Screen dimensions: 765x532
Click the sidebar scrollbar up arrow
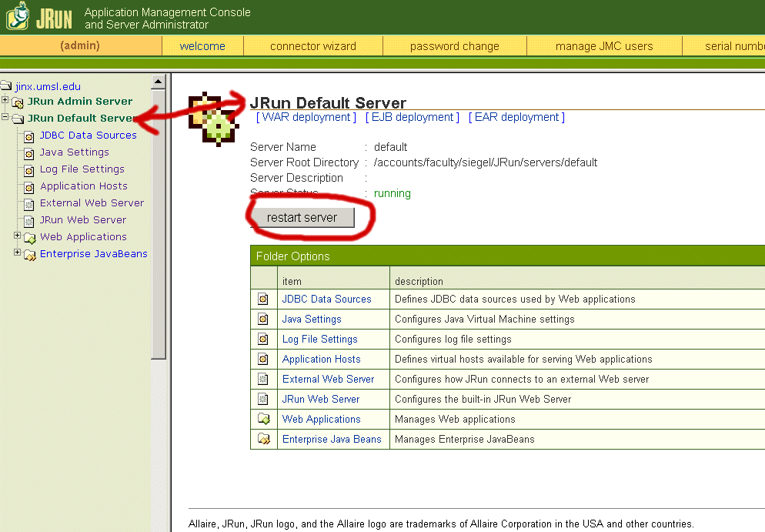click(159, 82)
